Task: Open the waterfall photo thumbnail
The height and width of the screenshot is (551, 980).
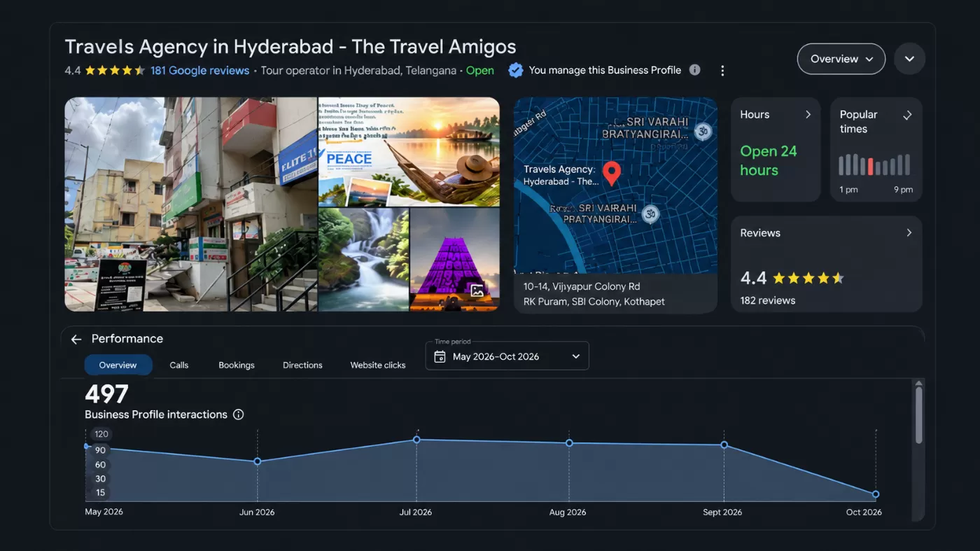Action: [363, 259]
